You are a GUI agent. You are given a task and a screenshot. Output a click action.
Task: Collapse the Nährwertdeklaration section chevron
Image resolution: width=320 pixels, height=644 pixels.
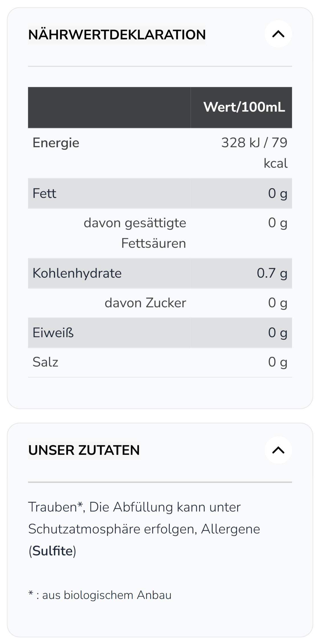(278, 34)
